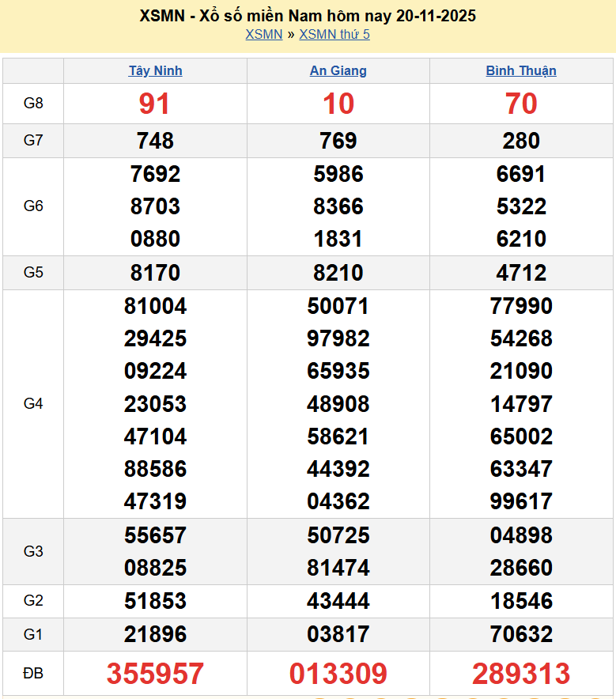Open the Tây Ninh province link

(155, 70)
